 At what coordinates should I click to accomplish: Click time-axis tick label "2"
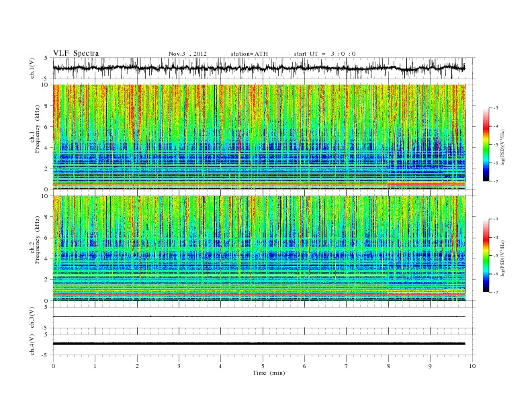pos(137,366)
